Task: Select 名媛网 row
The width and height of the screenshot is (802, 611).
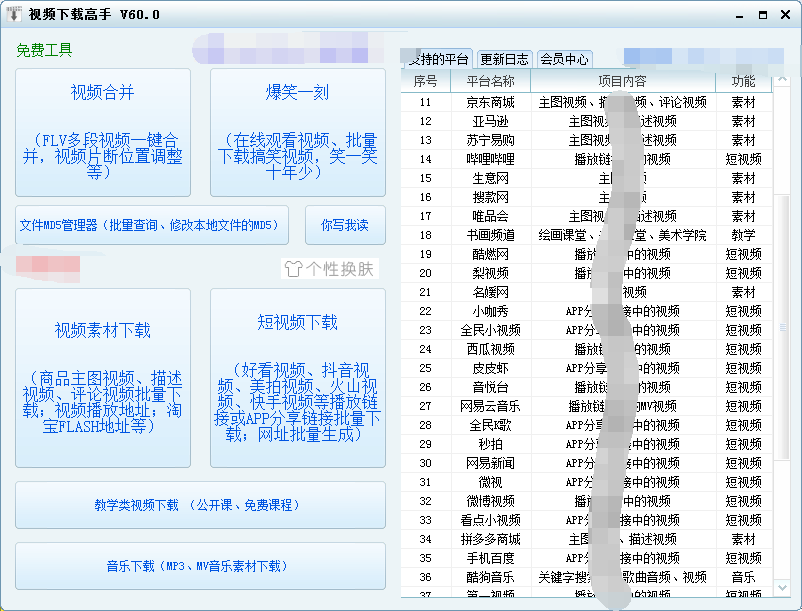Action: 587,292
